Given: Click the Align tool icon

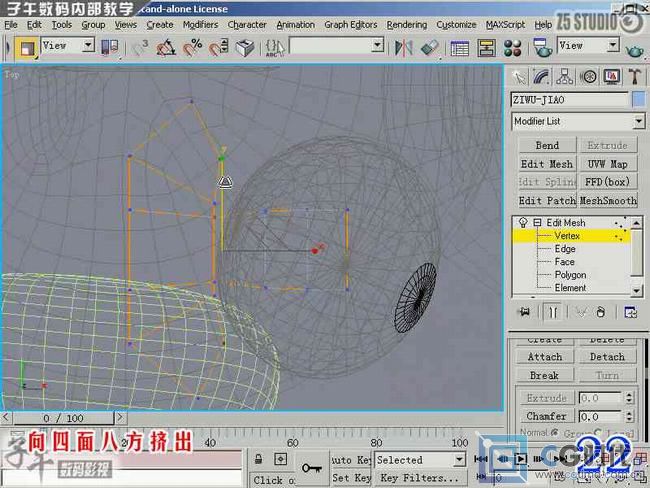Looking at the screenshot, I should (429, 48).
